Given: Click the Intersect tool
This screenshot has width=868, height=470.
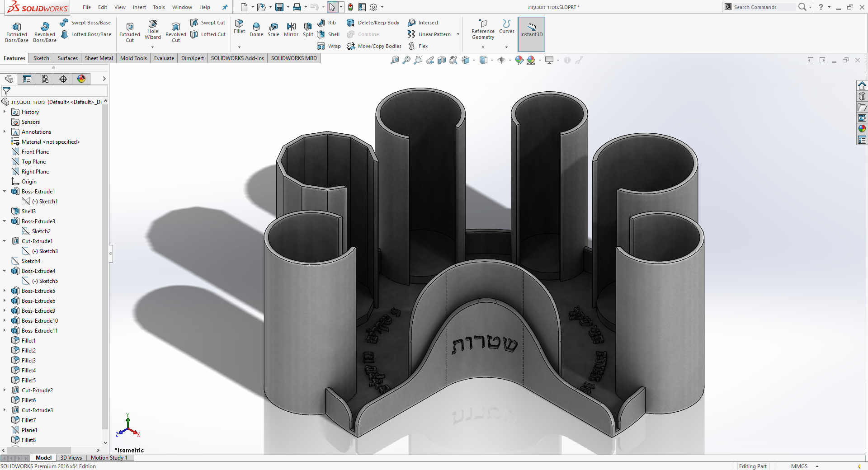Looking at the screenshot, I should click(423, 23).
